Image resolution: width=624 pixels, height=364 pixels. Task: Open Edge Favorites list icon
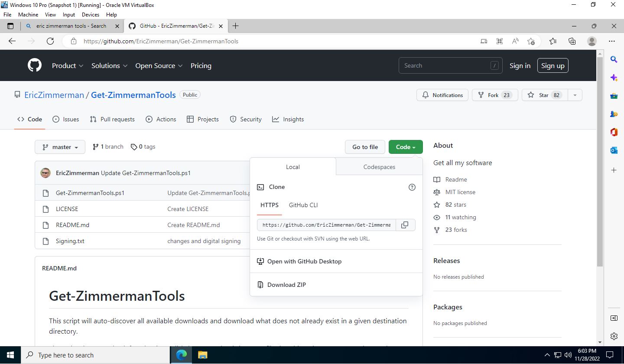point(553,41)
